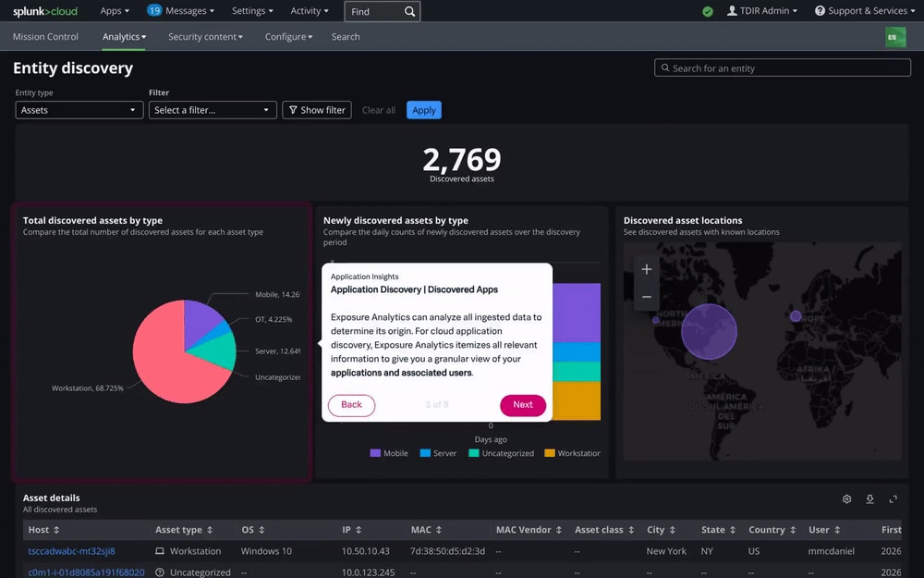Download the Asset details table
This screenshot has width=924, height=578.
click(869, 499)
